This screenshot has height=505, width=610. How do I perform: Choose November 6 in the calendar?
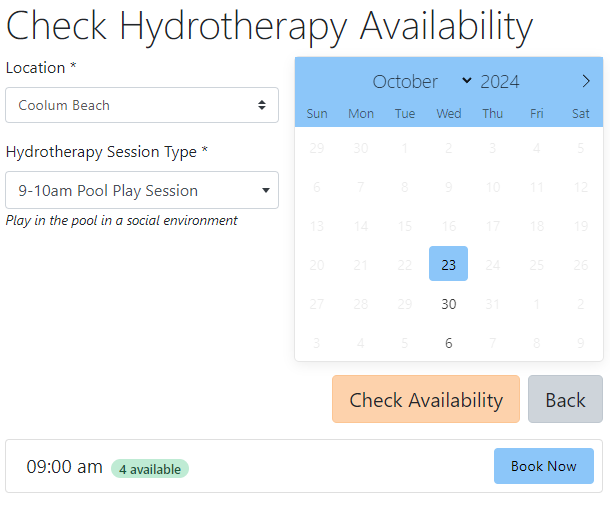(x=448, y=343)
